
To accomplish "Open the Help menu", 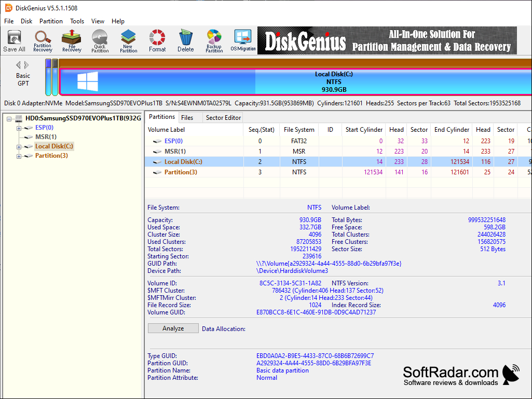I will 118,21.
